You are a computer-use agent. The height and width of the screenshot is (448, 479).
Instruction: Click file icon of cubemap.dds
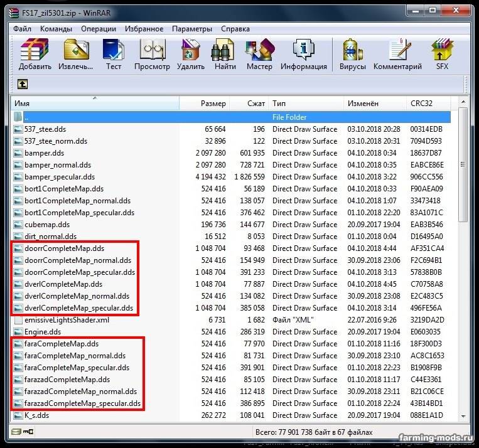18,225
